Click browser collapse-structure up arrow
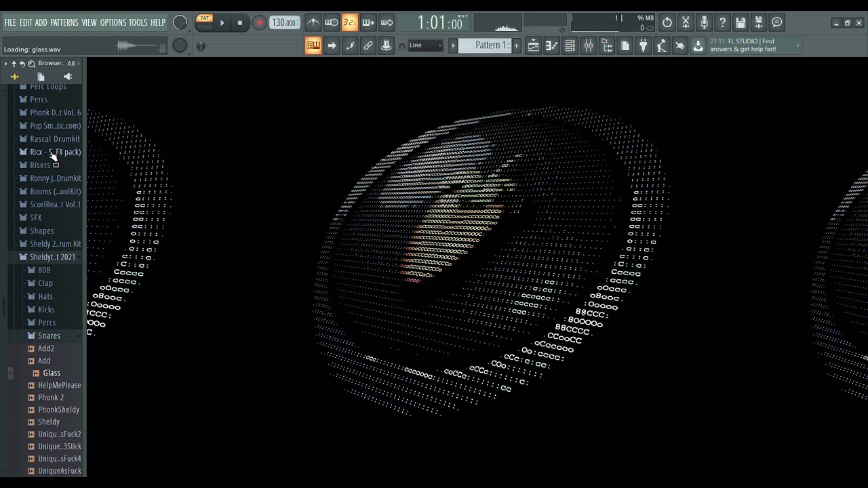The image size is (868, 488). point(14,64)
